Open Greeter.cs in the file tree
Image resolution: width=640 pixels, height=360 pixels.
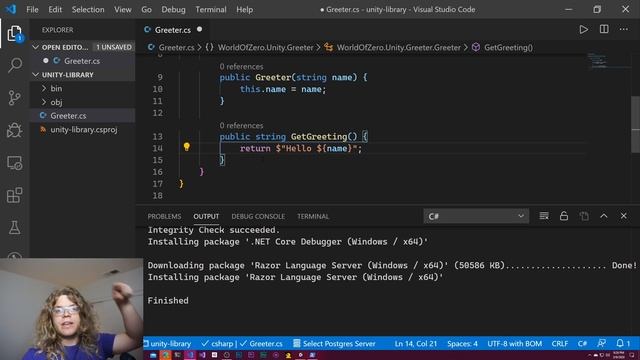[x=82, y=116]
